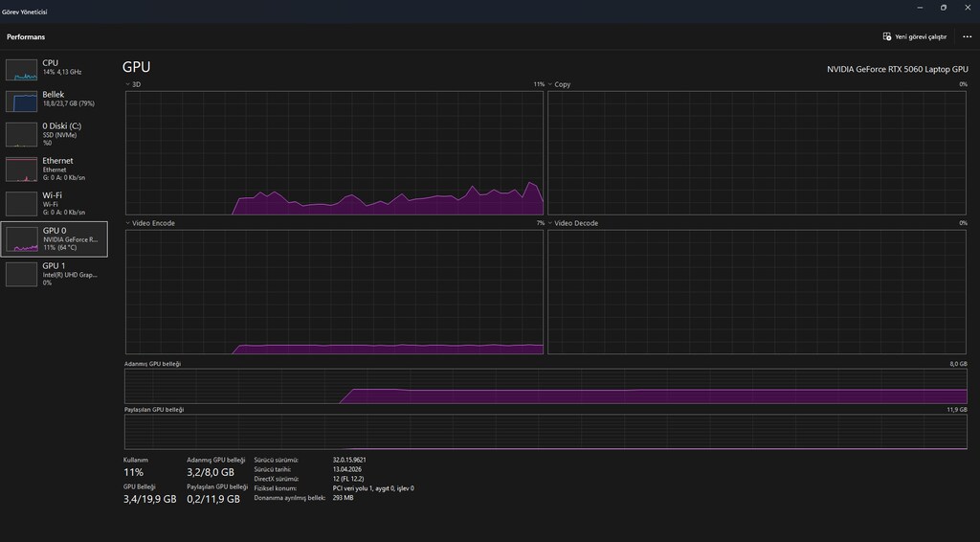Click the 3D usage graph

click(x=334, y=153)
